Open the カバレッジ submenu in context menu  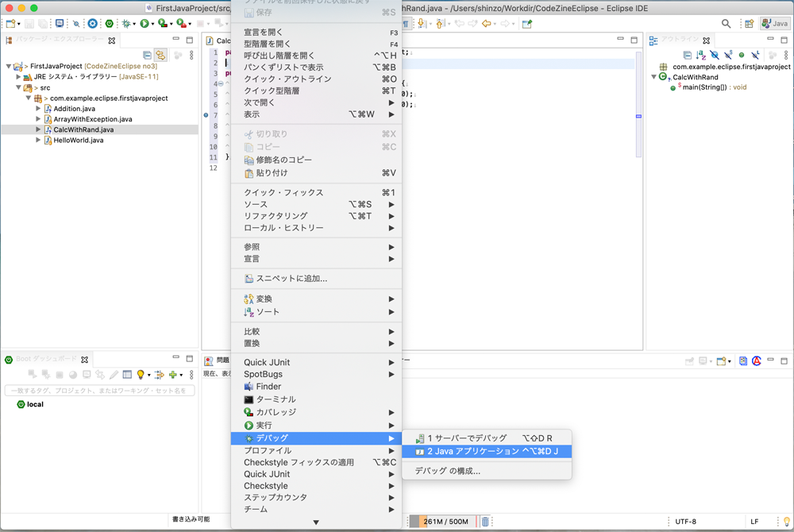316,412
